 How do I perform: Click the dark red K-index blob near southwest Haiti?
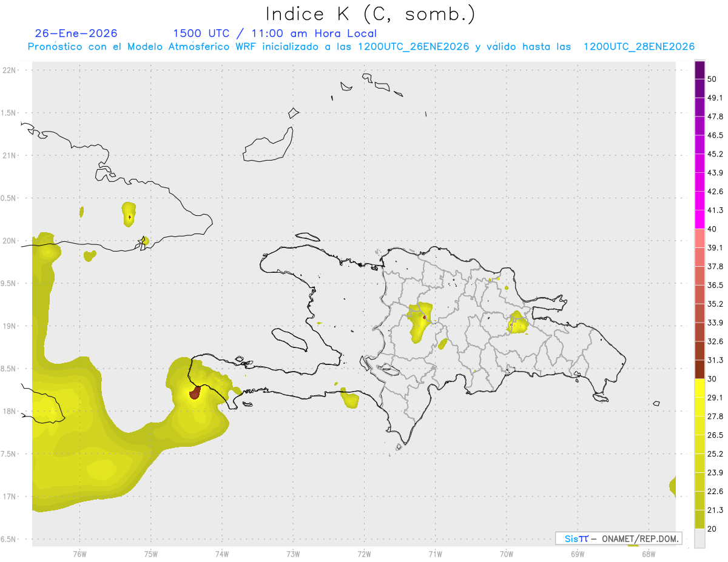click(195, 393)
